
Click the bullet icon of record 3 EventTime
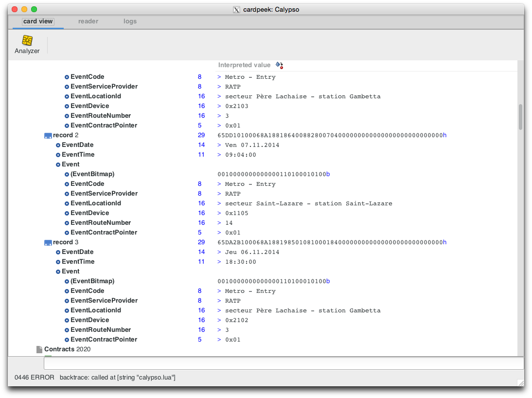(58, 262)
